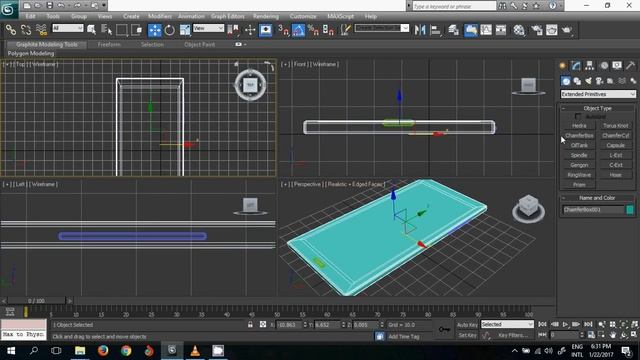
Task: Click the RingWave object type button
Action: pos(579,175)
